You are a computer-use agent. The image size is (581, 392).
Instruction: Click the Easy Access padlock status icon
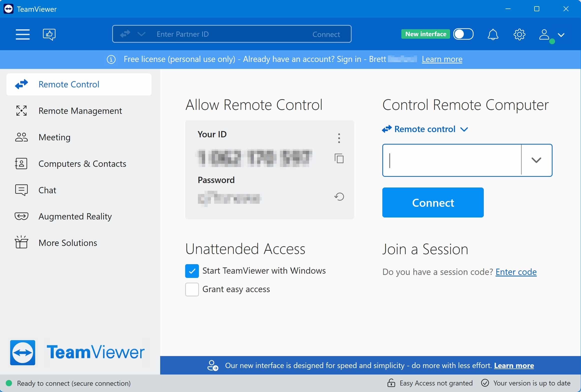391,383
